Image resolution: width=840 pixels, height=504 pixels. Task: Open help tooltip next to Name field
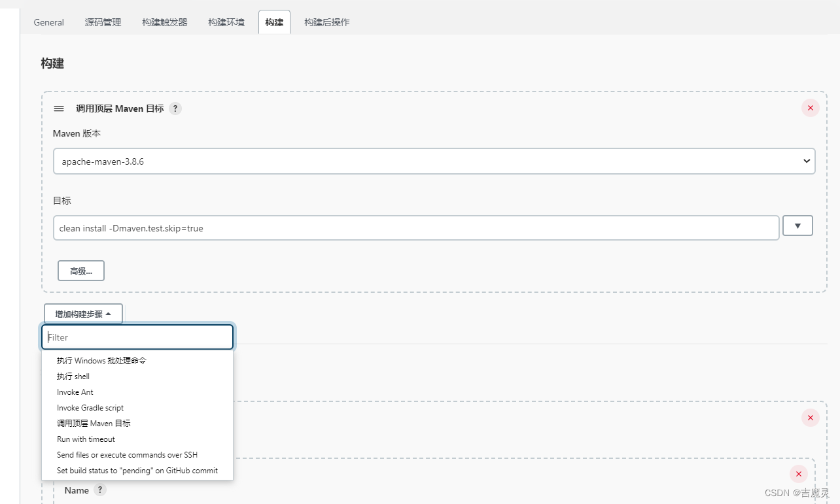tap(99, 490)
